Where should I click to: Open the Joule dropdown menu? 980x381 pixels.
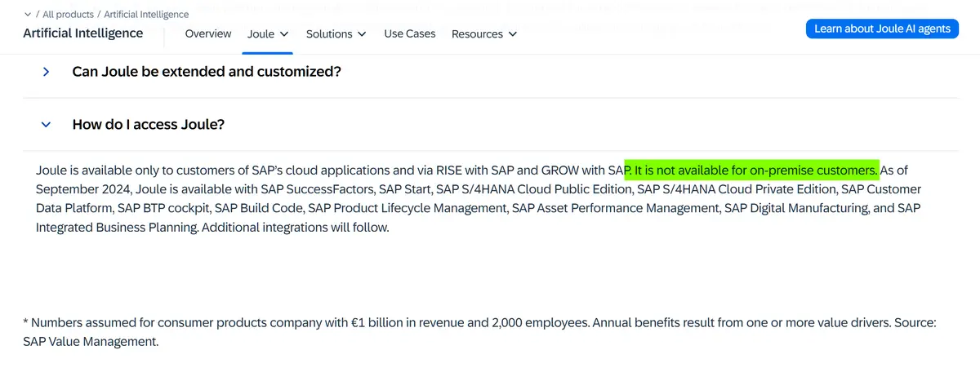click(268, 34)
